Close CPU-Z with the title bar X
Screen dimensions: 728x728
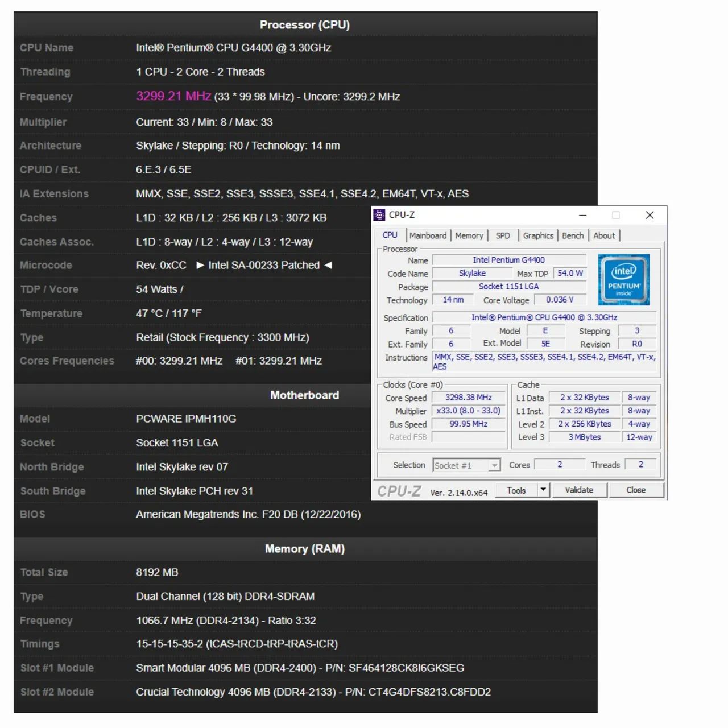pyautogui.click(x=650, y=215)
